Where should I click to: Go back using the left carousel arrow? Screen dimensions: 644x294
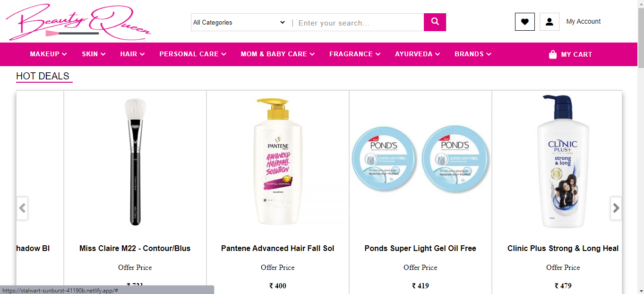[x=22, y=208]
